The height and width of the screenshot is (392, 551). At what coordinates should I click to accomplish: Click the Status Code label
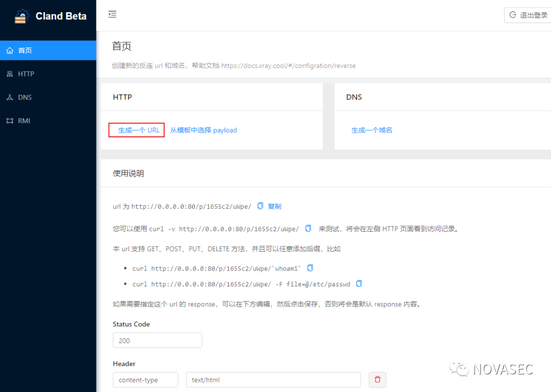(x=131, y=324)
